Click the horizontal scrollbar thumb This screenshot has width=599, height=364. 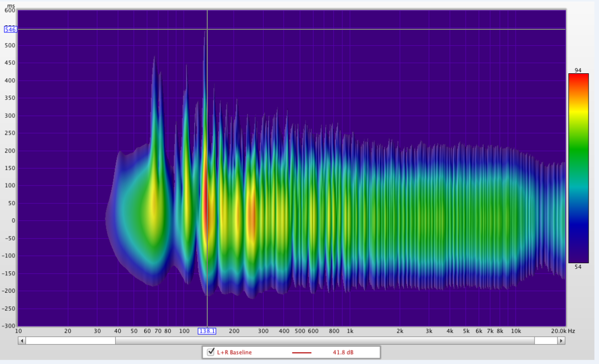pyautogui.click(x=324, y=341)
